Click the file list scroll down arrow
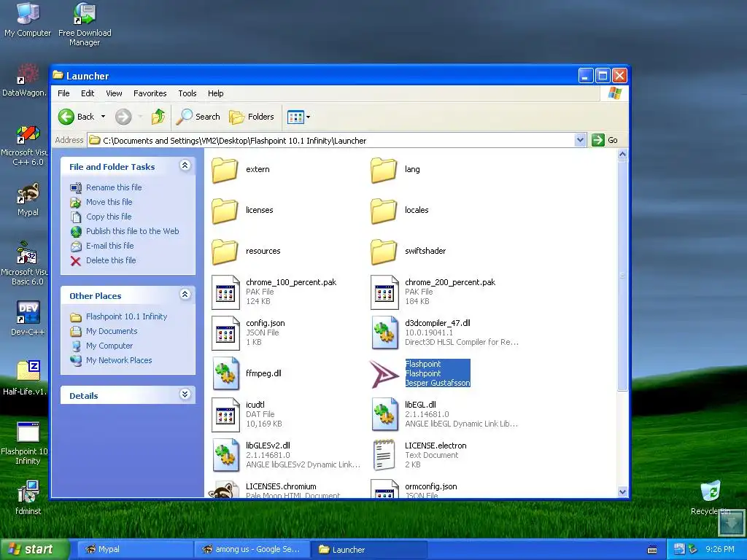The width and height of the screenshot is (747, 560). click(x=622, y=492)
